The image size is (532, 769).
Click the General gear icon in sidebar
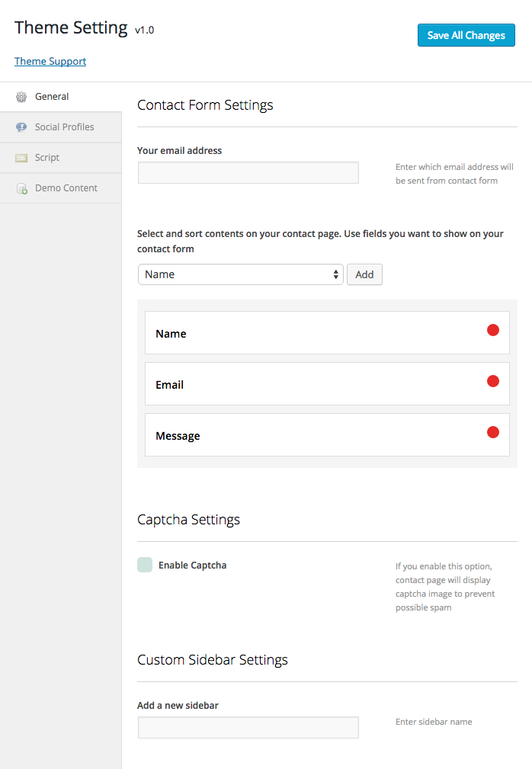pos(21,97)
